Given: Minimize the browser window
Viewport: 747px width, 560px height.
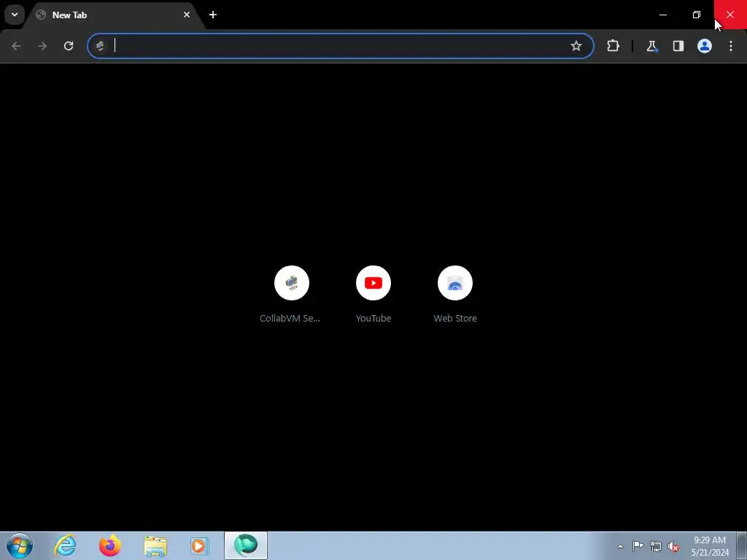Looking at the screenshot, I should click(662, 15).
